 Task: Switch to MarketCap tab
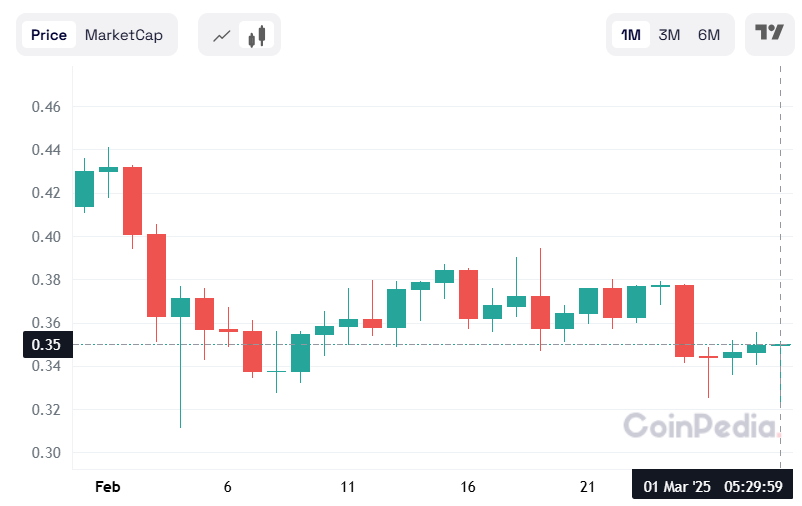tap(124, 35)
